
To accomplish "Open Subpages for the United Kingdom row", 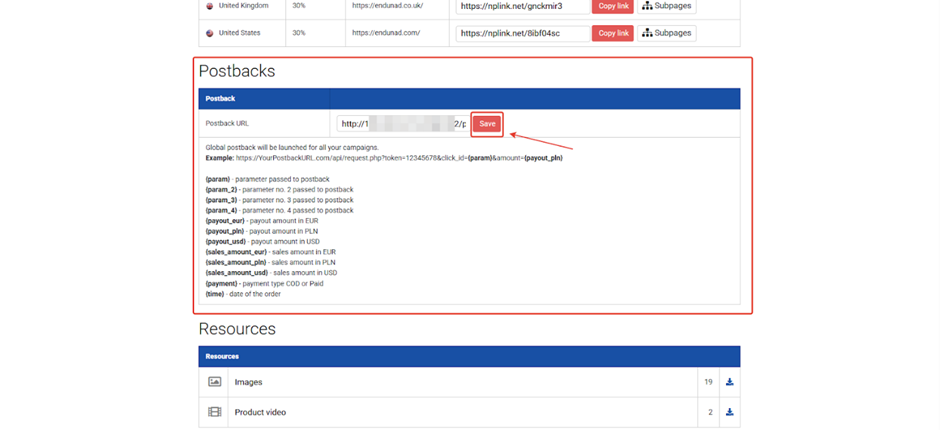I will (667, 6).
